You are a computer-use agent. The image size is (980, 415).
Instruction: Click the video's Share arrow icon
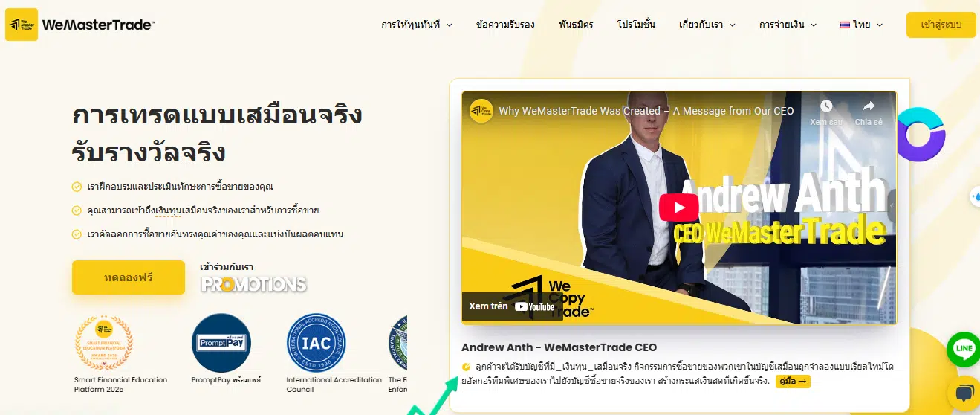(x=868, y=106)
